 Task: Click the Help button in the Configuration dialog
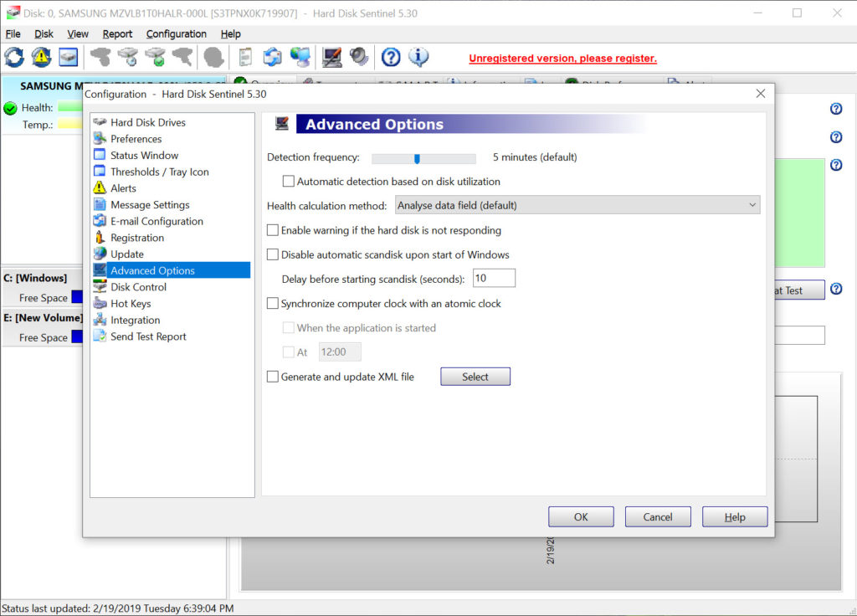(735, 516)
